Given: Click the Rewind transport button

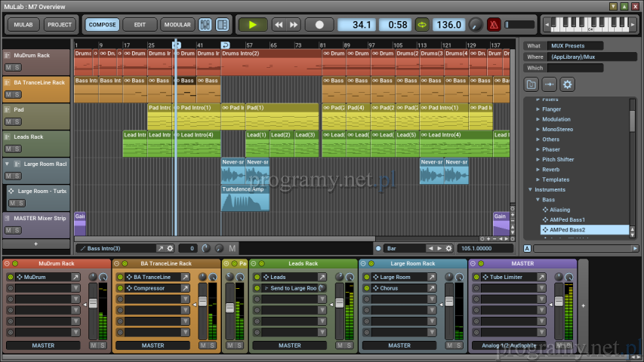Looking at the screenshot, I should [x=279, y=25].
